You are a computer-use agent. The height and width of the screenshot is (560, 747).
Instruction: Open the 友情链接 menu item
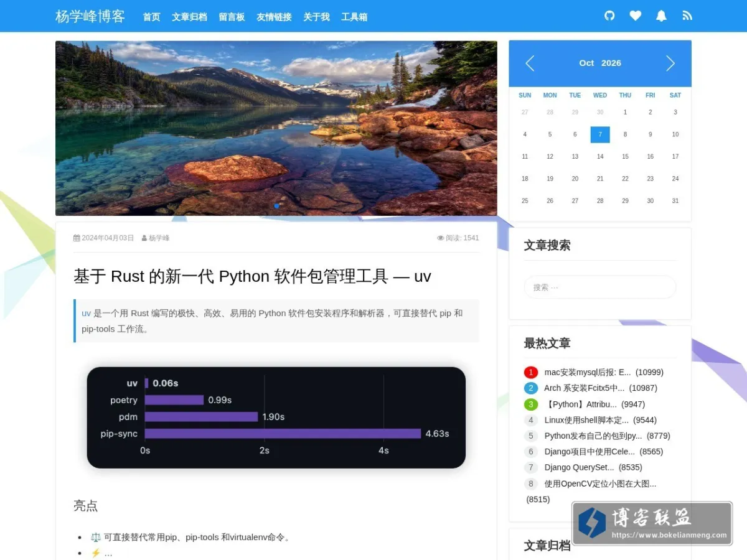[274, 17]
